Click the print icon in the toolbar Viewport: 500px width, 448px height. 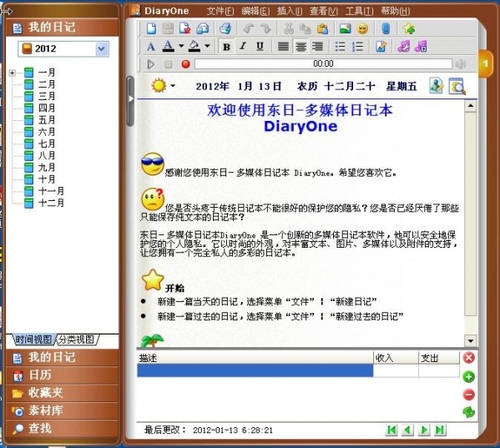click(225, 29)
